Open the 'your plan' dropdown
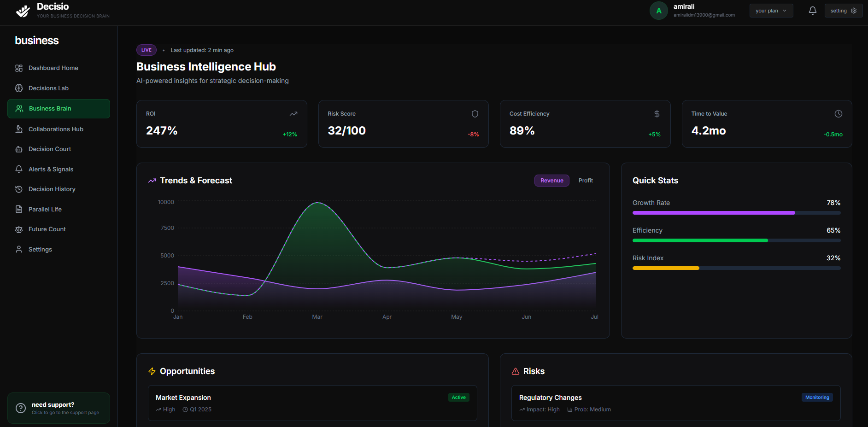 pyautogui.click(x=771, y=11)
